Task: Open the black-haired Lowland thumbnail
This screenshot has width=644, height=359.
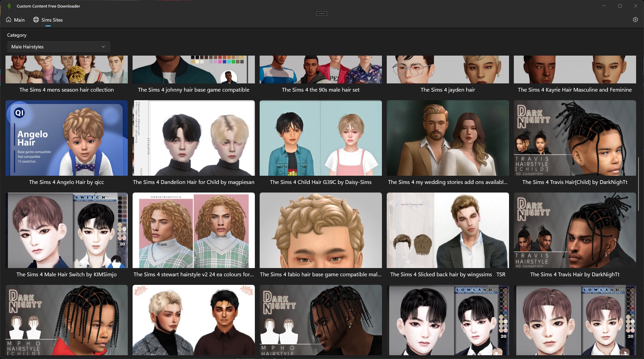Action: click(x=448, y=320)
